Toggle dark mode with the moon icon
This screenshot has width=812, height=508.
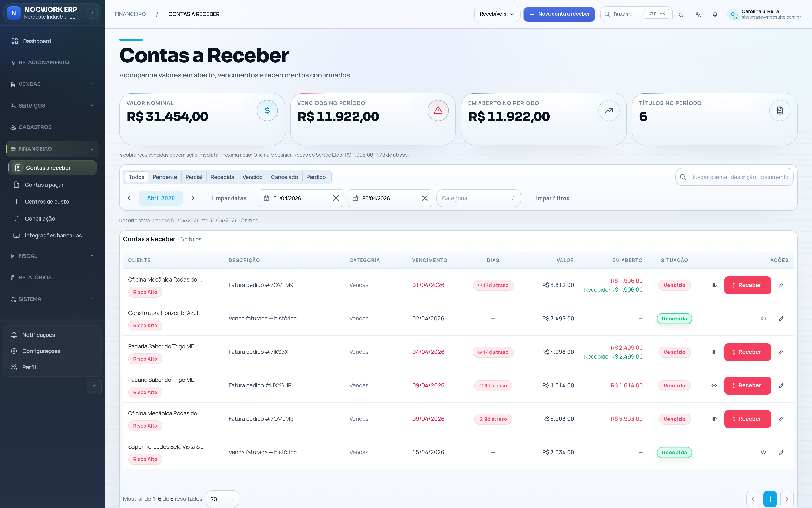(x=681, y=14)
